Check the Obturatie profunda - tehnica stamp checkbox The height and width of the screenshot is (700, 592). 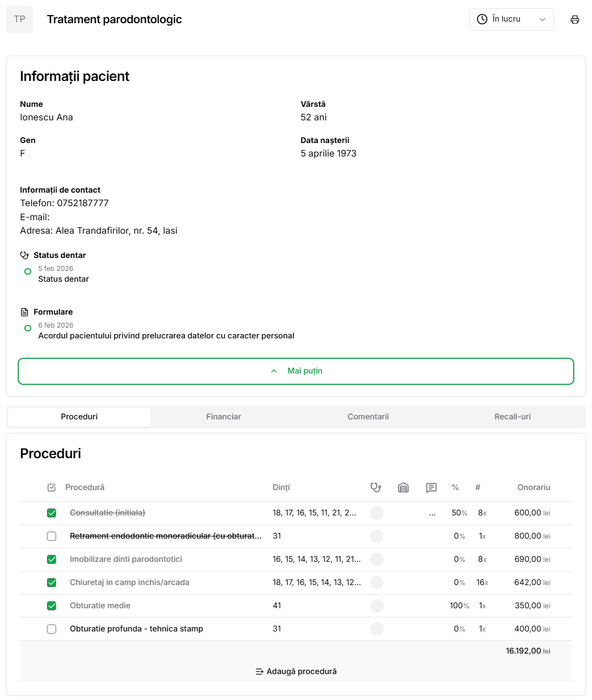click(52, 629)
